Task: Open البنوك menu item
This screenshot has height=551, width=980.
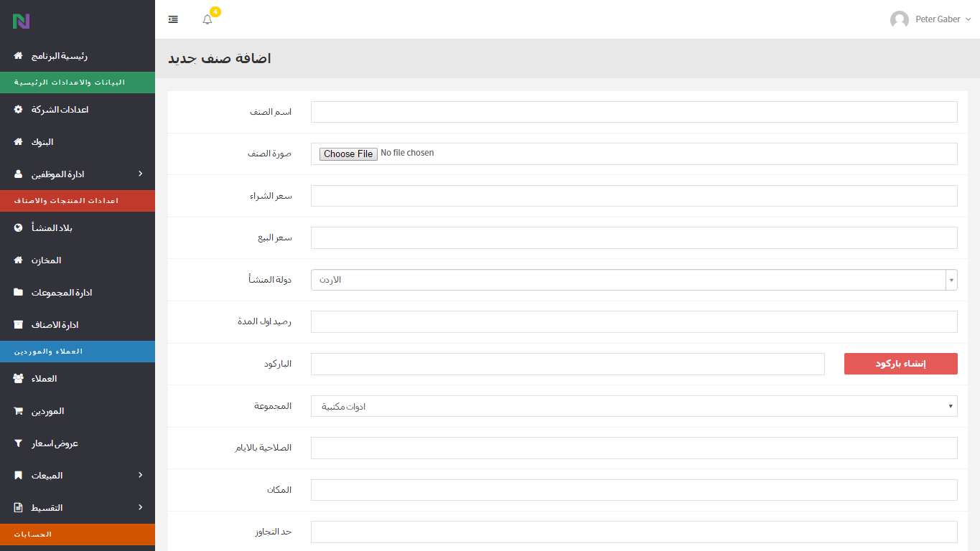Action: 78,142
